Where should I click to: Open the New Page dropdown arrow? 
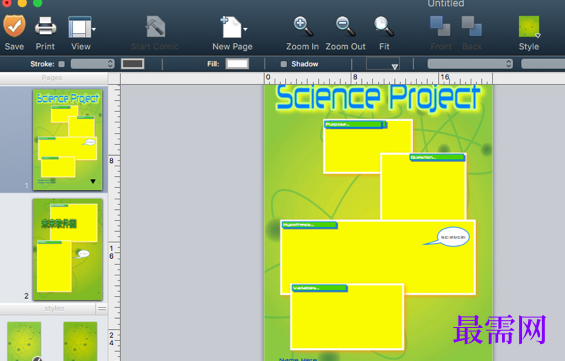click(x=245, y=29)
